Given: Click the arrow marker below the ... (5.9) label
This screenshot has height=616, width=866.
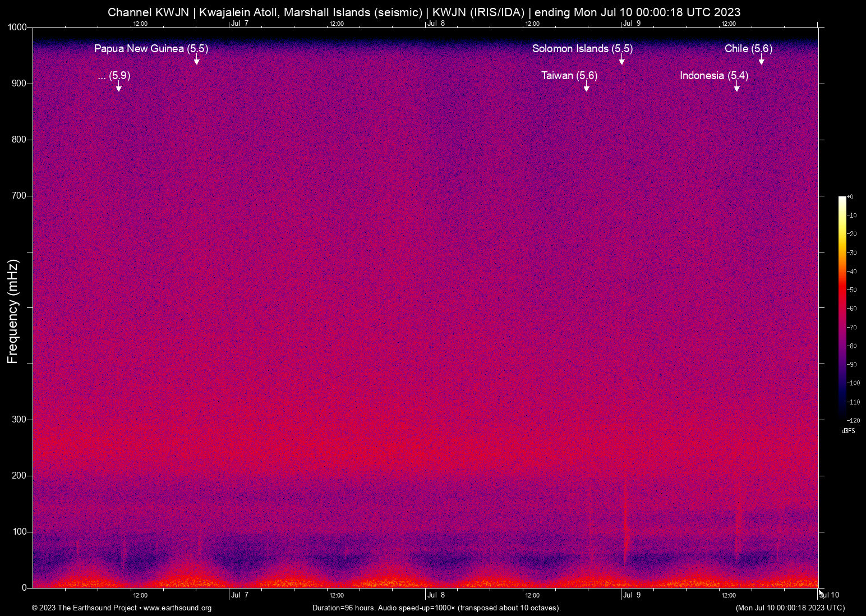Looking at the screenshot, I should click(118, 88).
